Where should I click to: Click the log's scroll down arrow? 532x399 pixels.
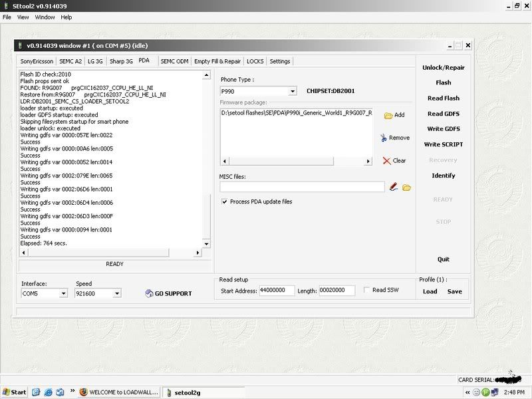(206, 244)
